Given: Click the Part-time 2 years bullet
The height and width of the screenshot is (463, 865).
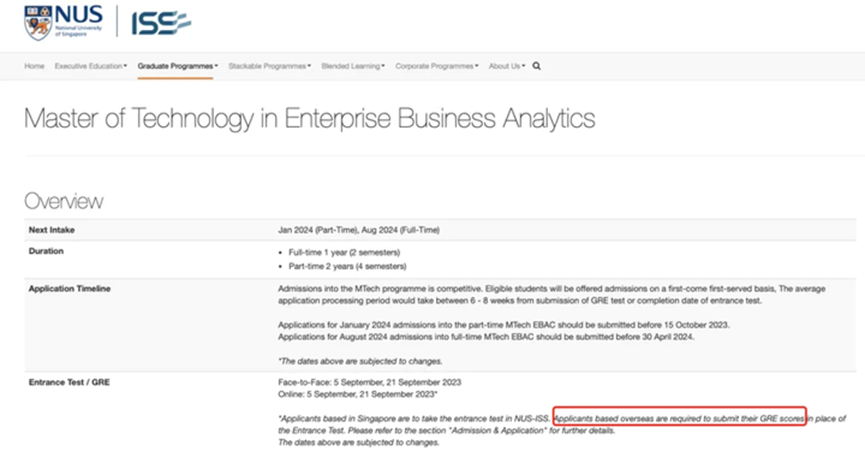Looking at the screenshot, I should click(344, 266).
